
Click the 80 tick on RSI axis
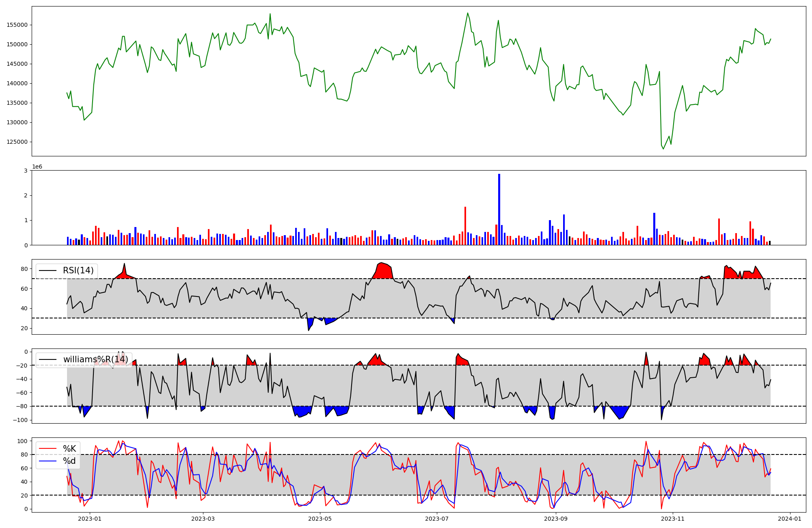(24, 269)
